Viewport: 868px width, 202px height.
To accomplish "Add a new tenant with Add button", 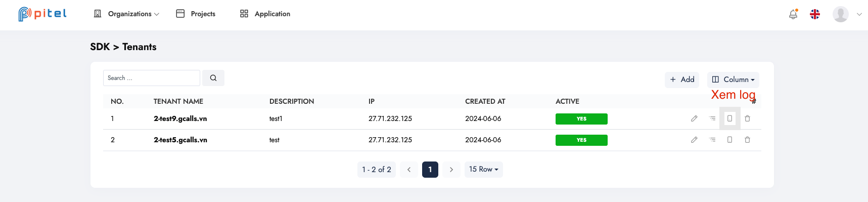I will [682, 79].
